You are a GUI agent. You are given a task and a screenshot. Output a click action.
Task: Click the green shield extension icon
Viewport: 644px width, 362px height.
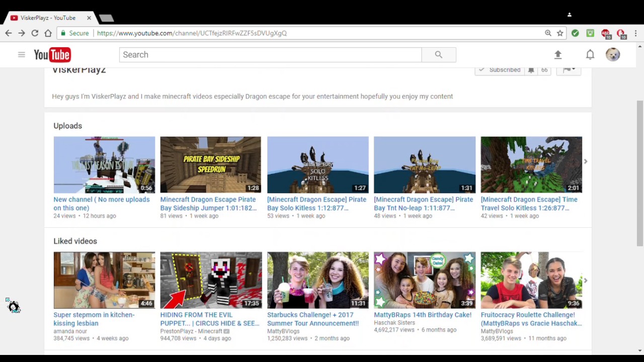[590, 33]
